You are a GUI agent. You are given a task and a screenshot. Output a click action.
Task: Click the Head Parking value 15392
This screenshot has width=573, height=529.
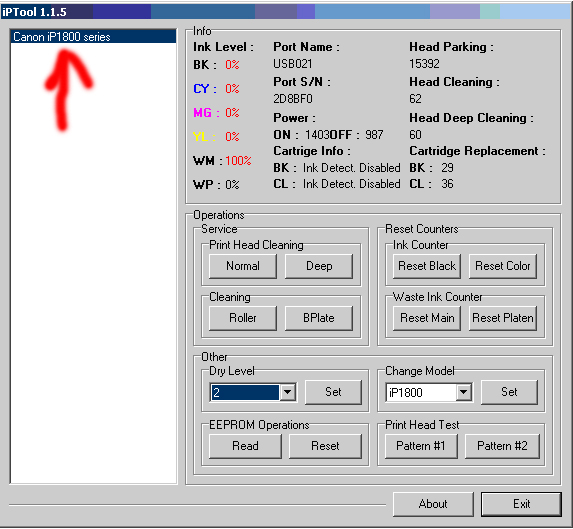pos(424,64)
